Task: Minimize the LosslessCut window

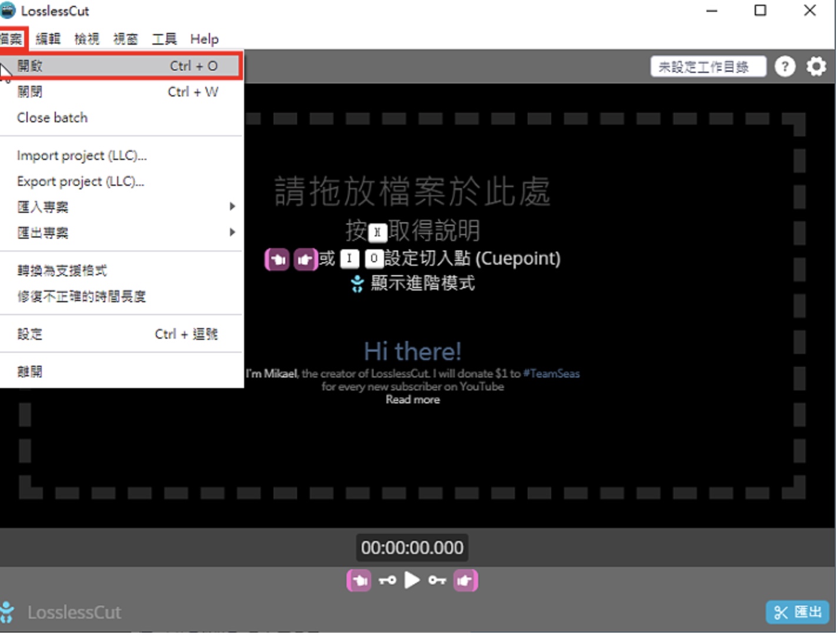Action: pos(712,11)
